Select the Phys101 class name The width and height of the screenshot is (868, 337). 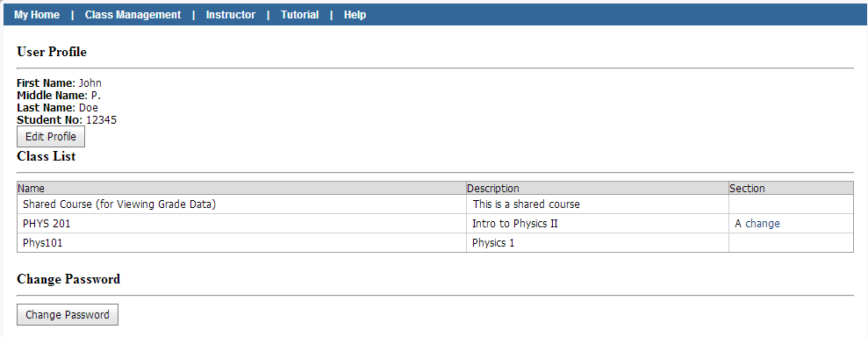[x=43, y=242]
